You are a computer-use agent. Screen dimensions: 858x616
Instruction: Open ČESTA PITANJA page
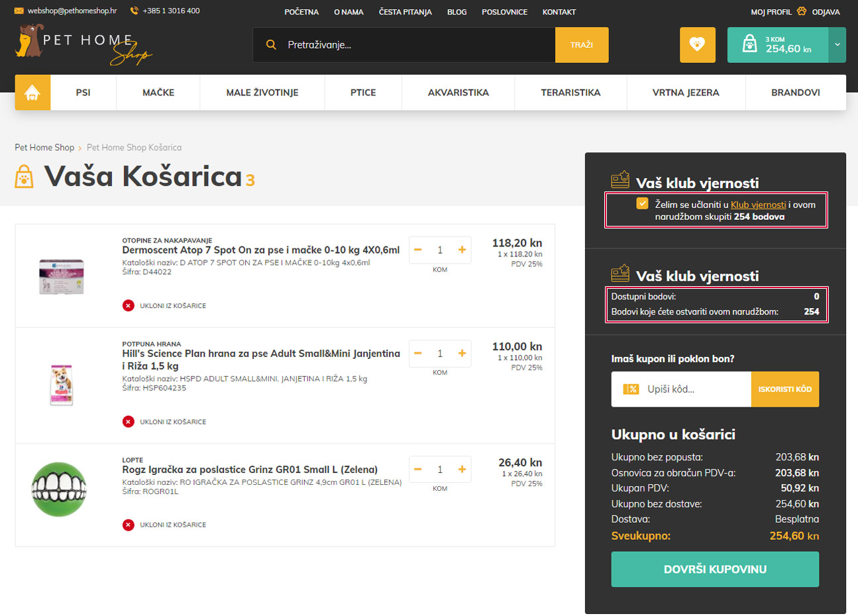405,12
